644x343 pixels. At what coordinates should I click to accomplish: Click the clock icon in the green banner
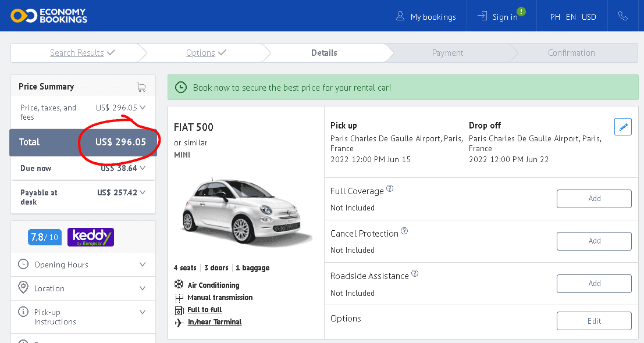181,87
